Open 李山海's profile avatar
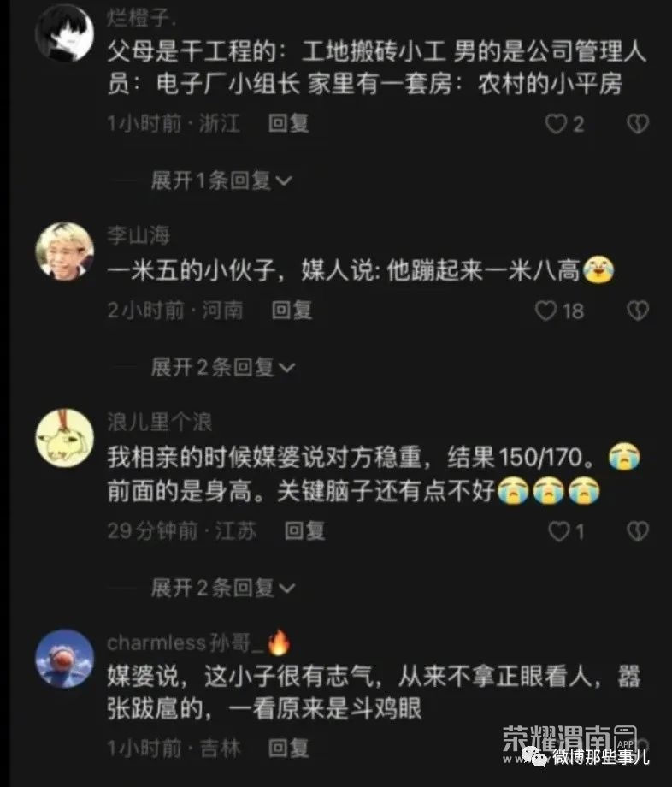 click(65, 251)
